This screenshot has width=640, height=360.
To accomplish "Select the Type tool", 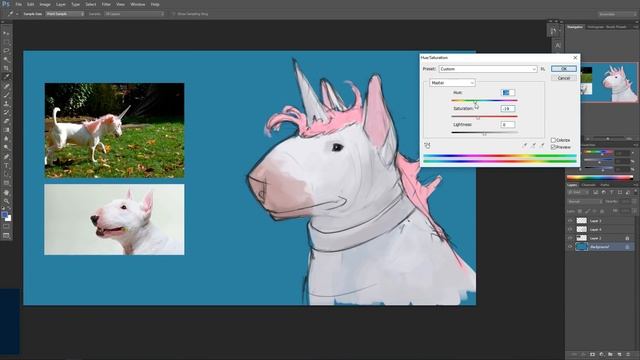I will [x=6, y=165].
